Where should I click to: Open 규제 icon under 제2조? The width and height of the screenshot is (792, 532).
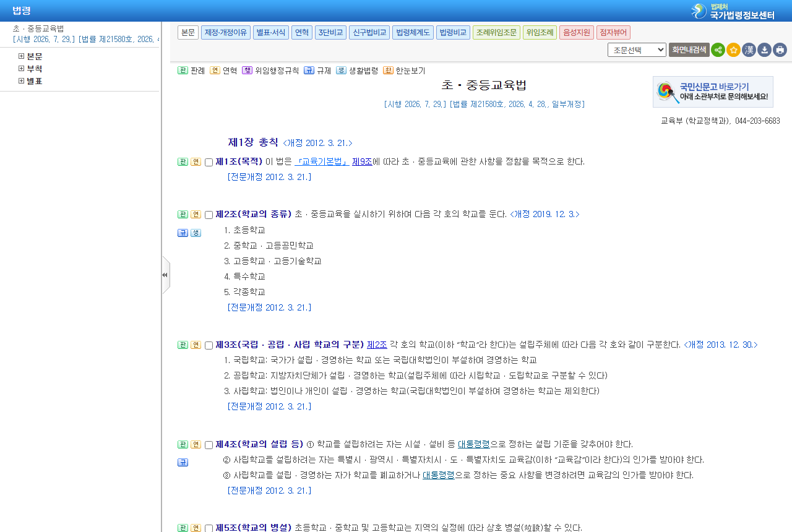pos(183,233)
